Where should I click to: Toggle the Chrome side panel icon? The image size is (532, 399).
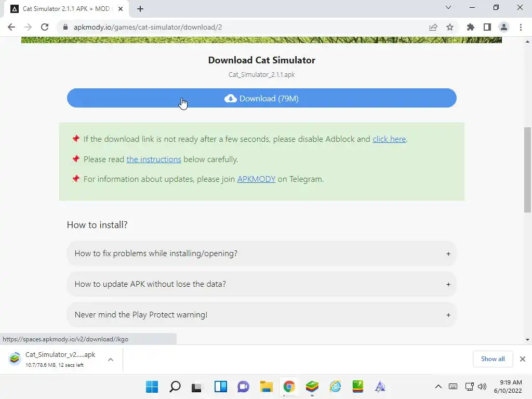coord(487,27)
